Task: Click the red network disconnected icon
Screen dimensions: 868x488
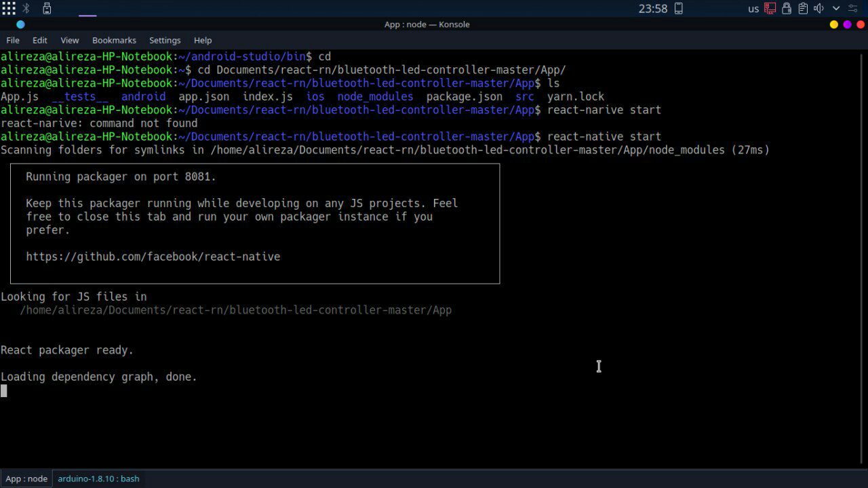Action: [x=770, y=9]
